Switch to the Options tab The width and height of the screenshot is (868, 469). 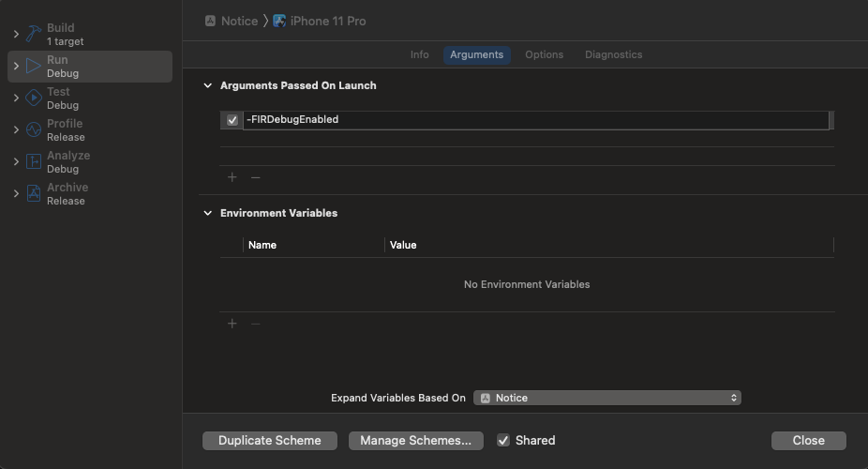545,54
